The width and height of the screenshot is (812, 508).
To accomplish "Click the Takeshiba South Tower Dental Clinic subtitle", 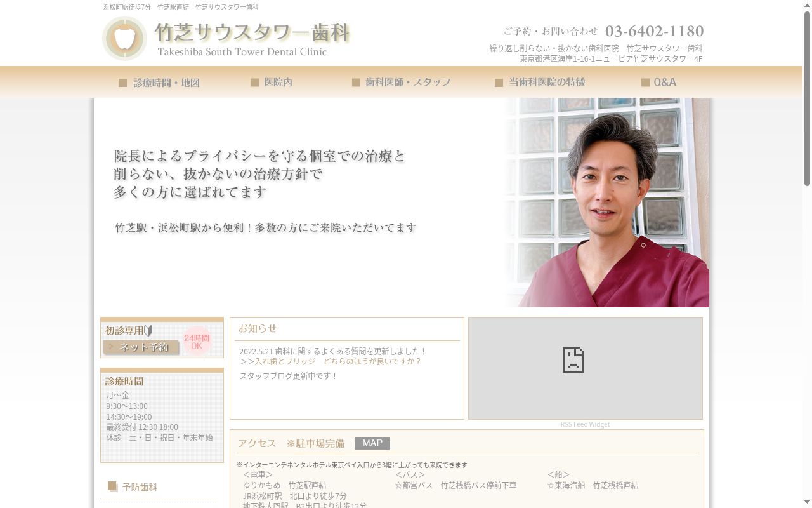I will click(242, 52).
